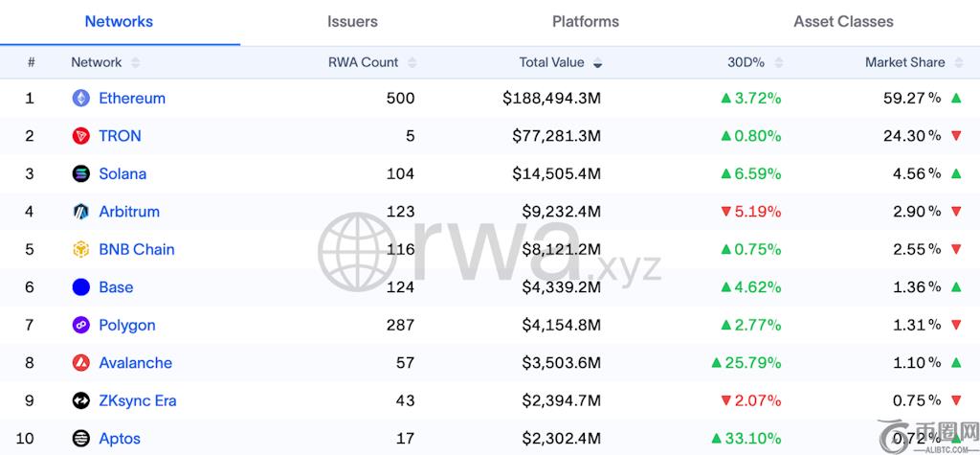
Task: Click the Arbitrum logo icon
Action: tap(81, 212)
